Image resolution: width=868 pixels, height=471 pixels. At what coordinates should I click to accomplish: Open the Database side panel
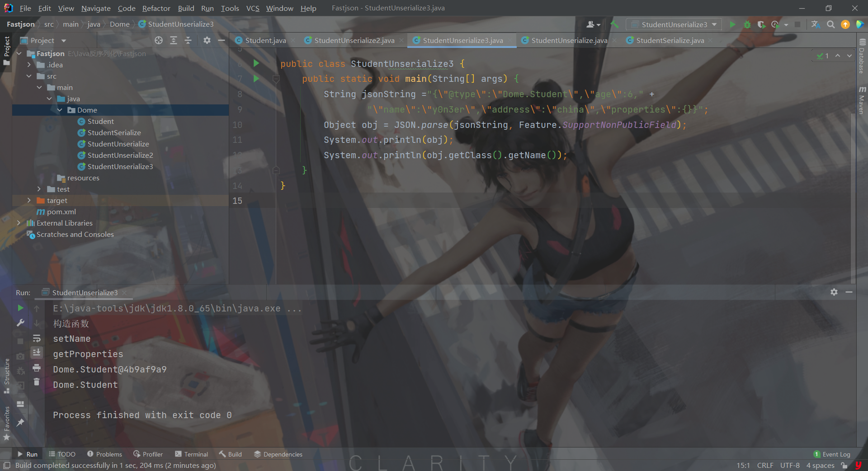pos(862,57)
